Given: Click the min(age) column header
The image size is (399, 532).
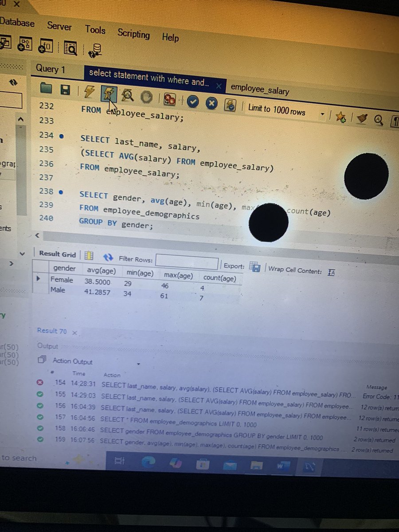Looking at the screenshot, I should pos(140,274).
